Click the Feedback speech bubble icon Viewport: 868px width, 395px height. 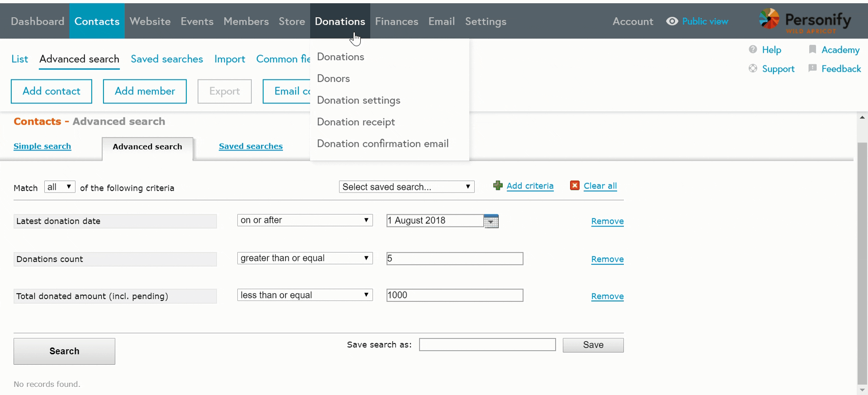click(812, 69)
